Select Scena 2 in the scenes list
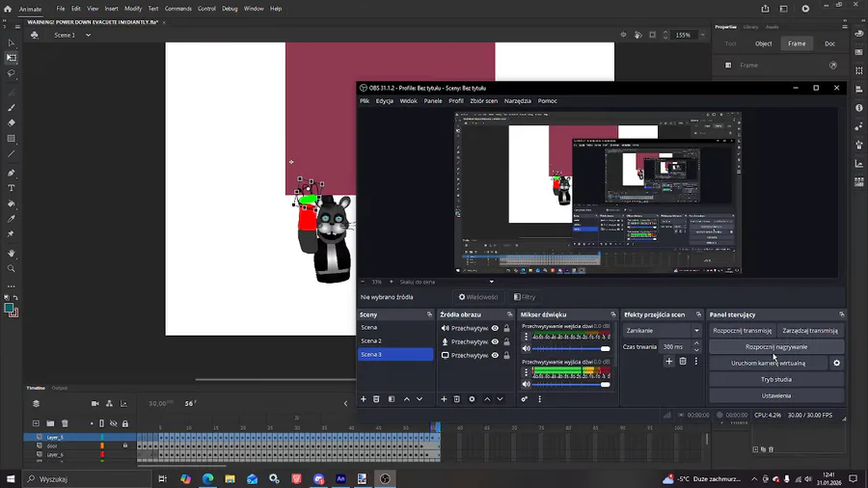 click(x=395, y=340)
